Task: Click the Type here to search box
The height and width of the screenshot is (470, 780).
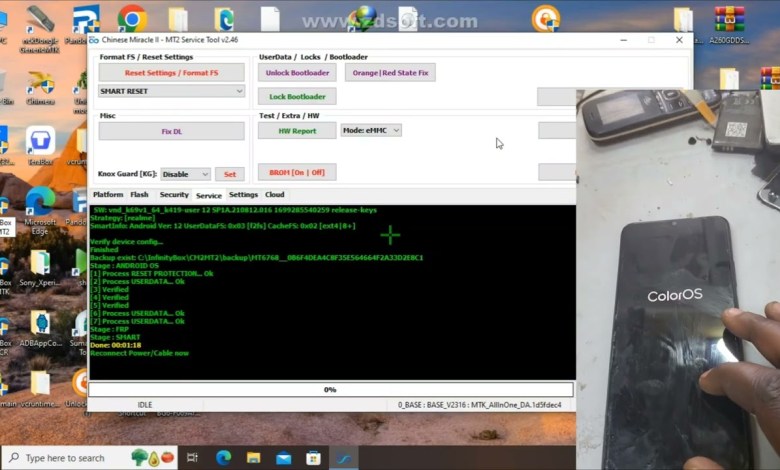Action: click(x=90, y=458)
